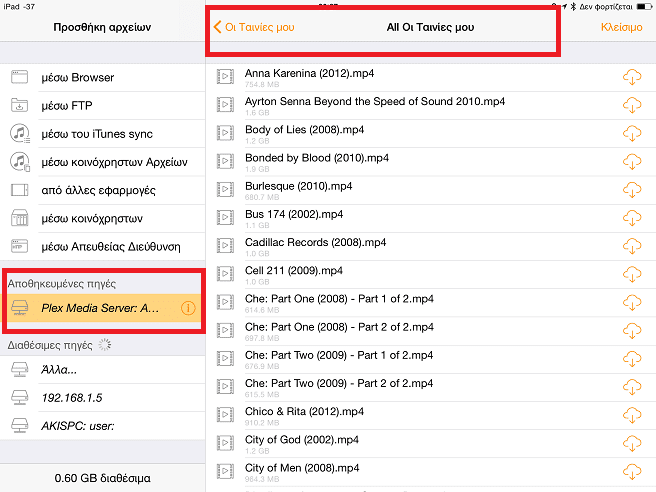Select City of Men (2008).mp4 row
Screen dimensions: 656x492
(431, 472)
